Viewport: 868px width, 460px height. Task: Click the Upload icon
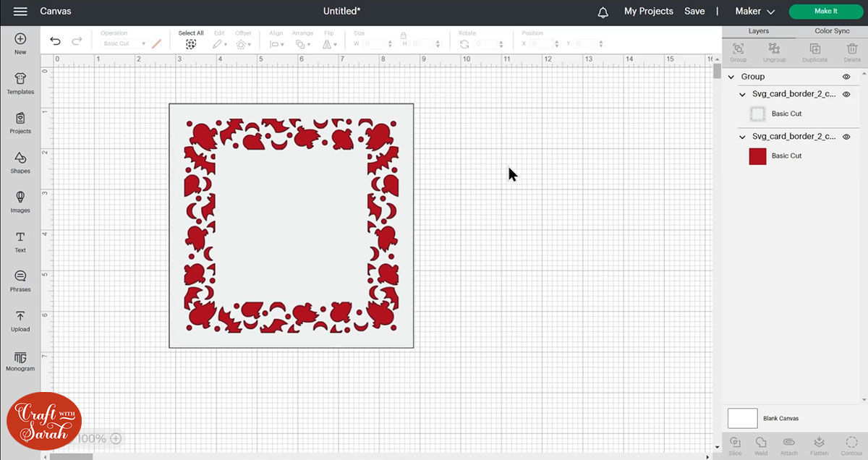[20, 320]
